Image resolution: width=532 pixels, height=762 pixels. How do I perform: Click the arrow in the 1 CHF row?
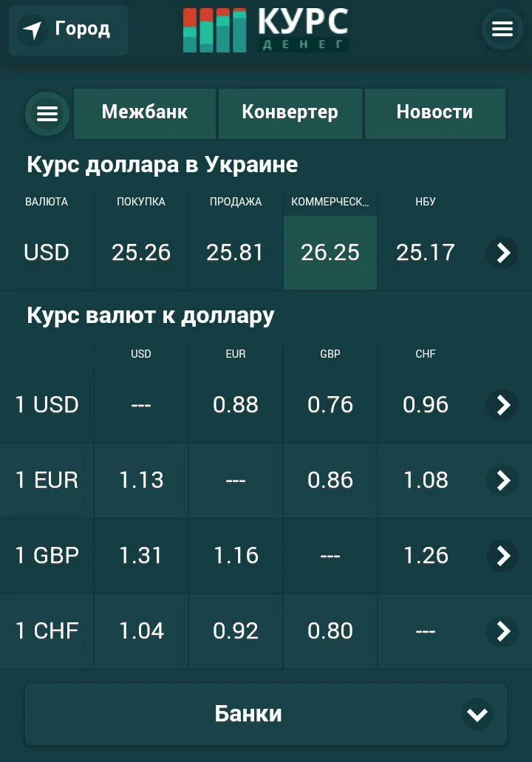coord(502,630)
